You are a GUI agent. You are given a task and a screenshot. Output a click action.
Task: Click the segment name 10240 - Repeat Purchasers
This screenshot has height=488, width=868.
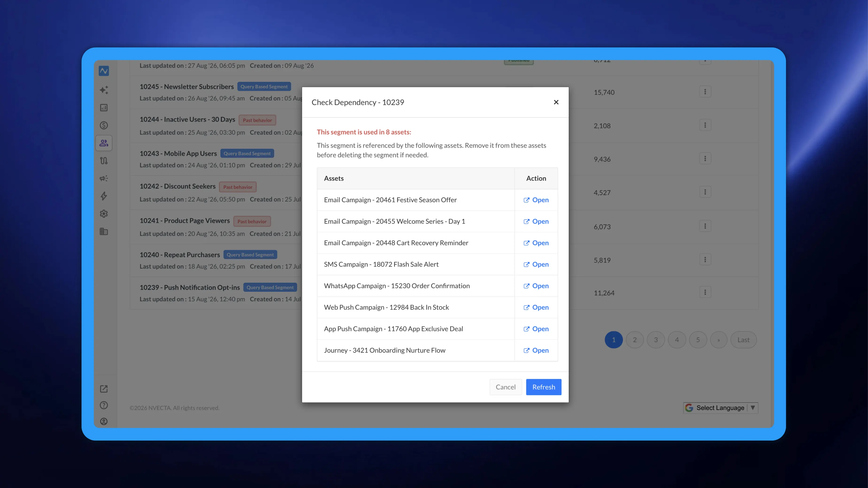(x=180, y=255)
